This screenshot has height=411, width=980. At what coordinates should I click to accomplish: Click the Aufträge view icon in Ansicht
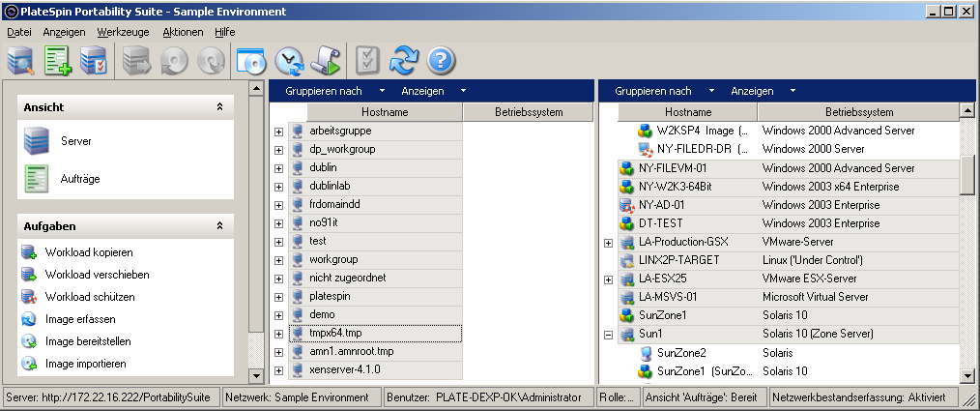pyautogui.click(x=37, y=179)
